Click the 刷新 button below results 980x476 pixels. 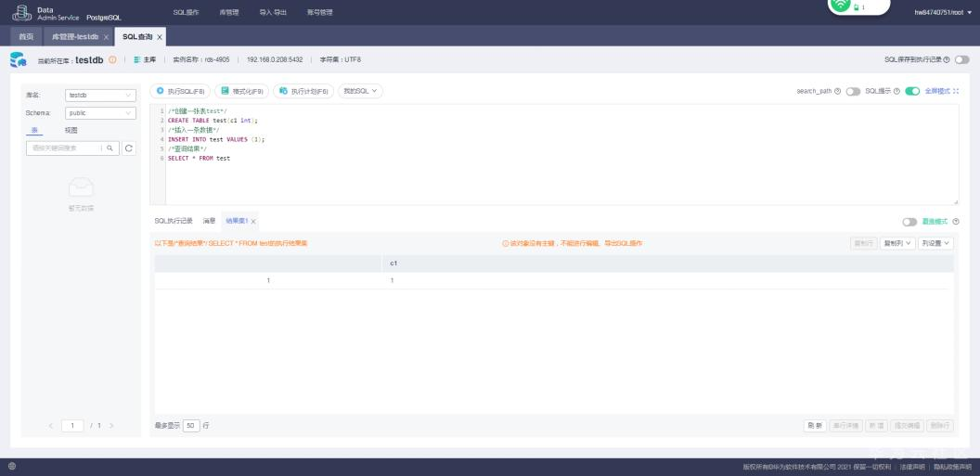pyautogui.click(x=815, y=425)
